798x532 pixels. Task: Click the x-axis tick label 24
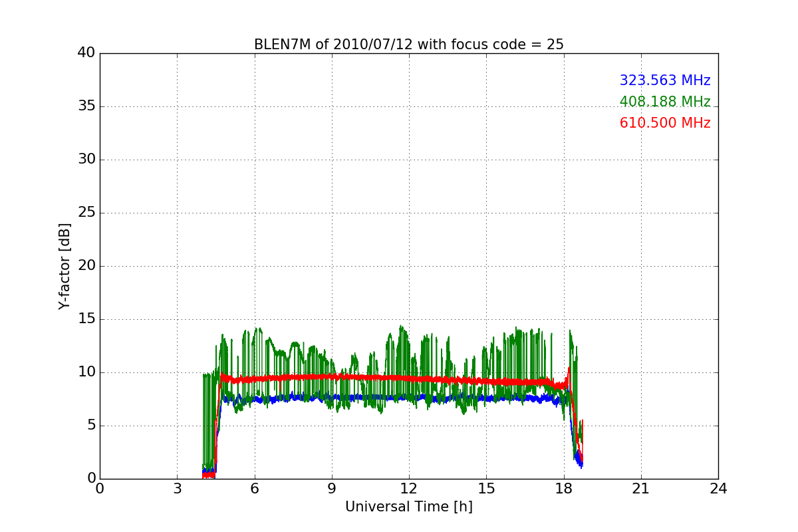718,489
